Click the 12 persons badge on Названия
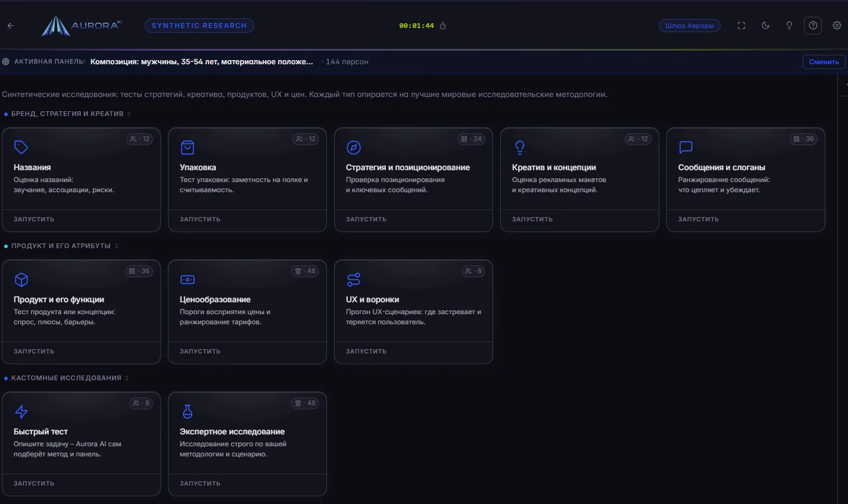Screen dimensions: 848x504 coord(140,139)
